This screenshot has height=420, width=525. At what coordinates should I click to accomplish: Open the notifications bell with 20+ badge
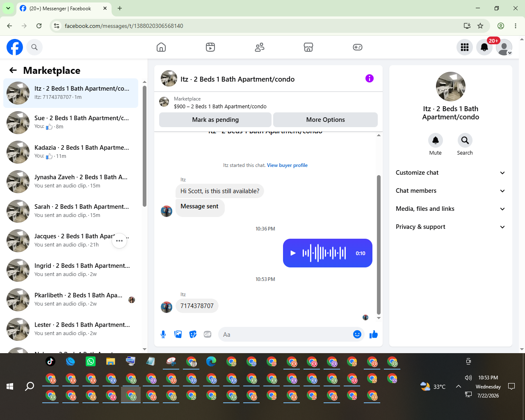(x=484, y=47)
